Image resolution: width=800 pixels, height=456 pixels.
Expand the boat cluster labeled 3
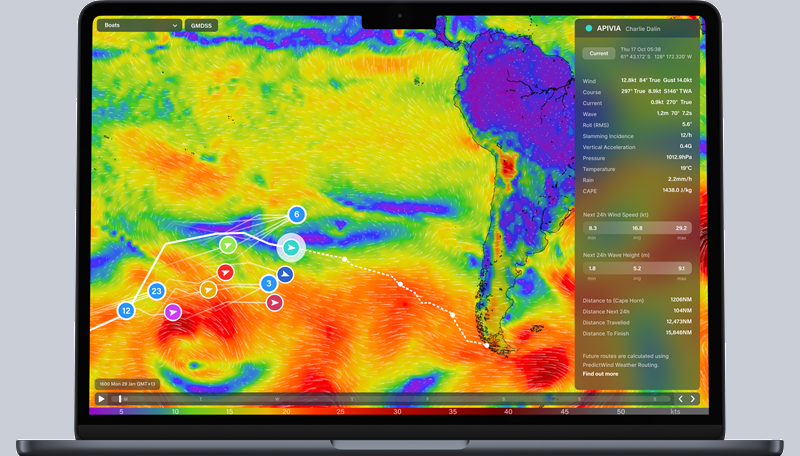pyautogui.click(x=269, y=284)
